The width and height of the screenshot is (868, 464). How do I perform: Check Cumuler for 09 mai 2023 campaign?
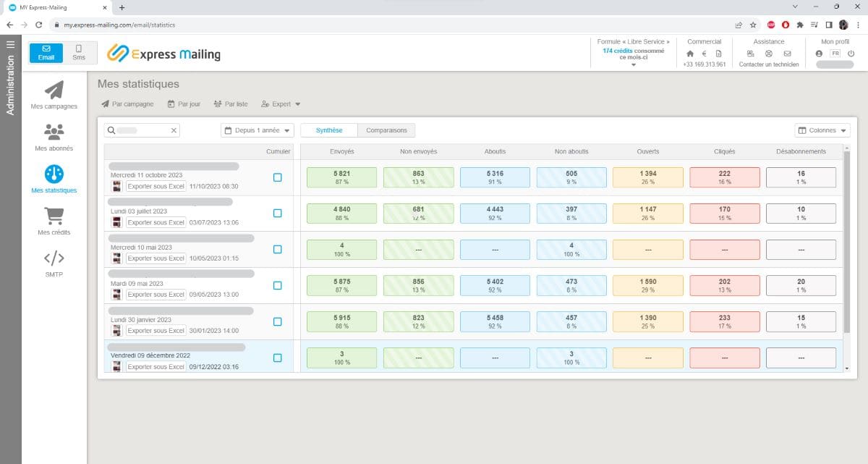tap(278, 285)
